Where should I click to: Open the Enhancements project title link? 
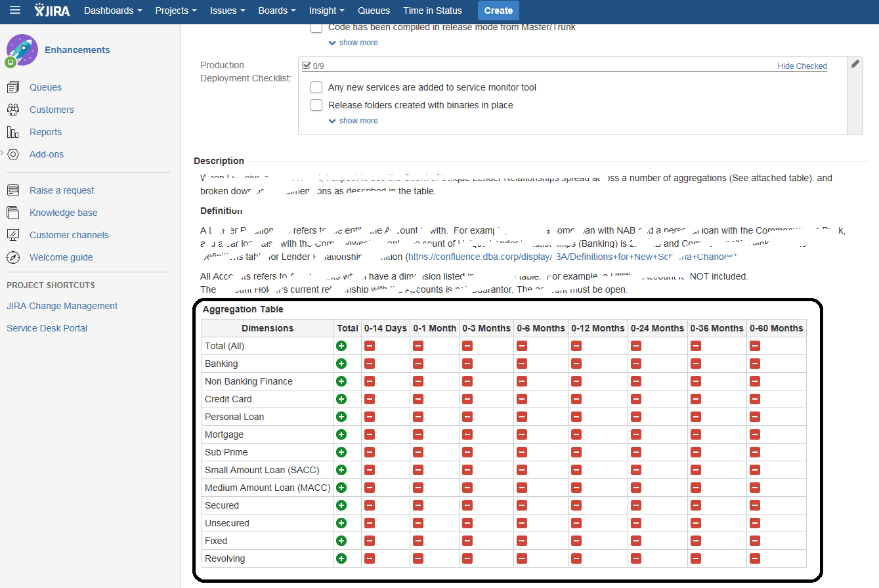click(x=77, y=50)
